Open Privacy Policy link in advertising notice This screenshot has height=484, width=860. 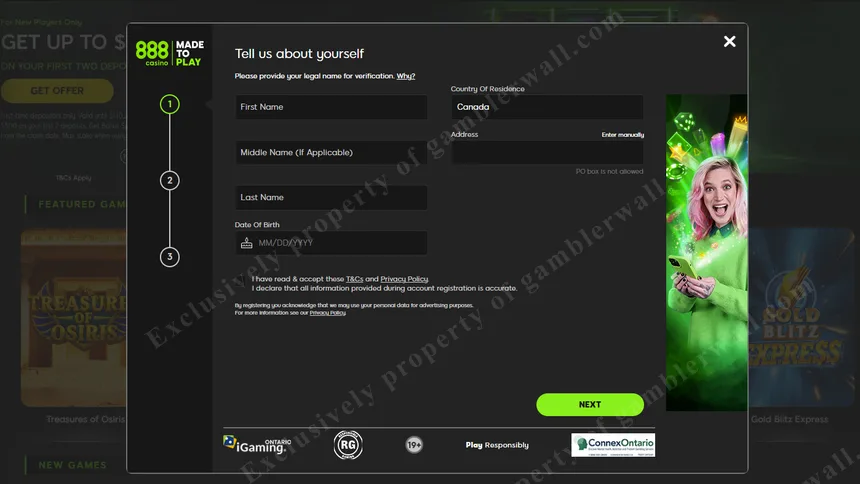pos(327,313)
